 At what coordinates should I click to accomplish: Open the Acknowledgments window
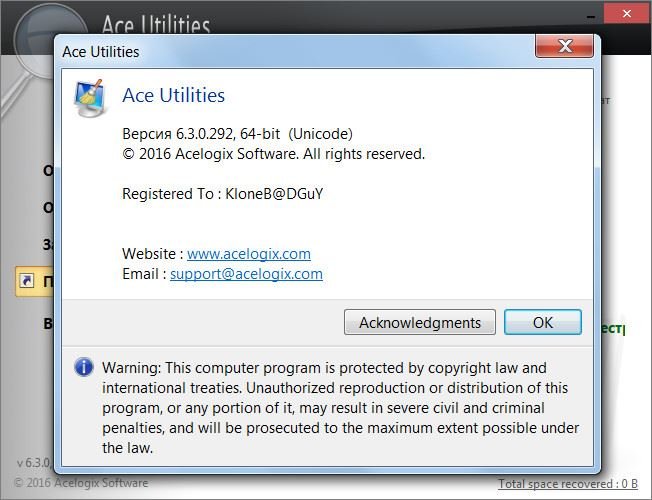(420, 322)
